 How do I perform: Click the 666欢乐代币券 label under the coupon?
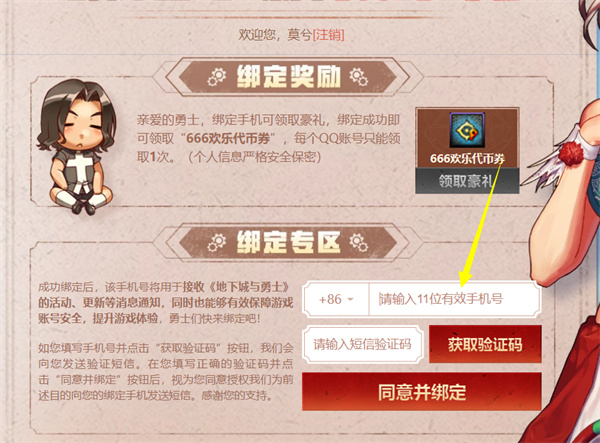467,158
